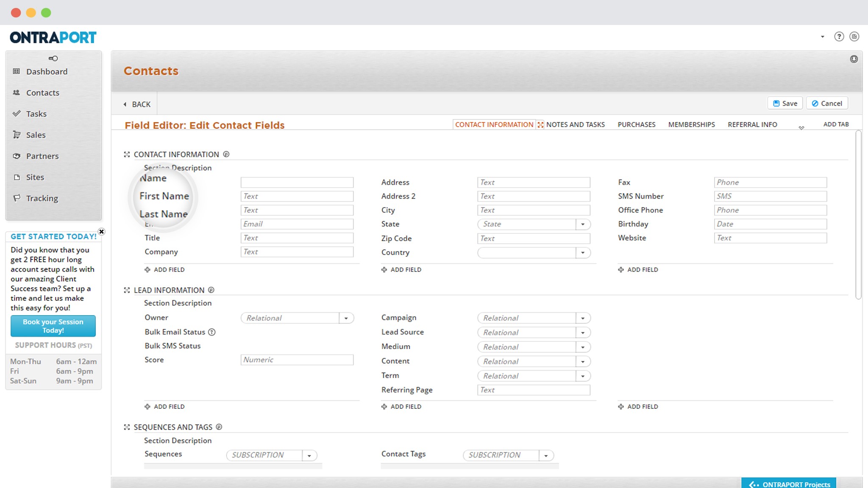
Task: Click ADD FIELD under the Country column
Action: pos(401,270)
